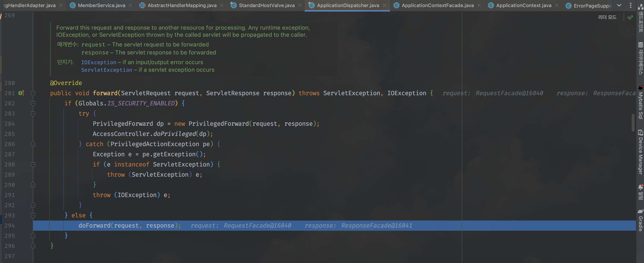This screenshot has width=644, height=263.
Task: Collapse the else block at line 293
Action: click(33, 215)
